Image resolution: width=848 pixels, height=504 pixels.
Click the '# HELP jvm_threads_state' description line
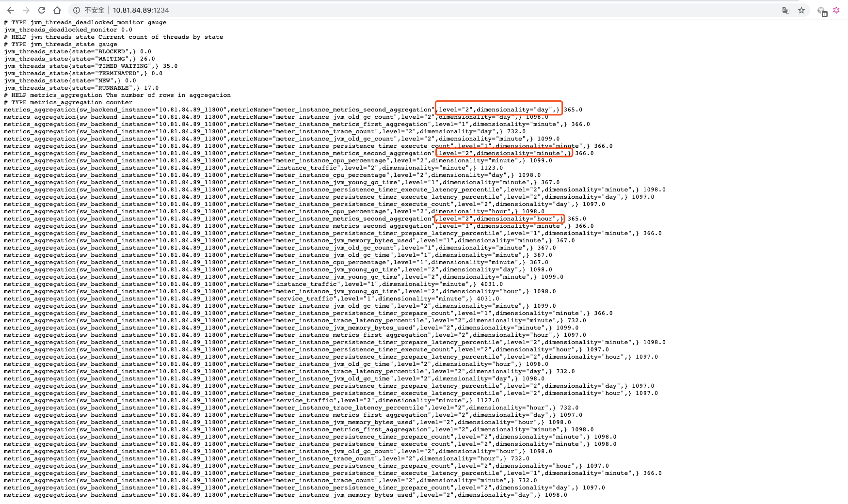pos(113,37)
